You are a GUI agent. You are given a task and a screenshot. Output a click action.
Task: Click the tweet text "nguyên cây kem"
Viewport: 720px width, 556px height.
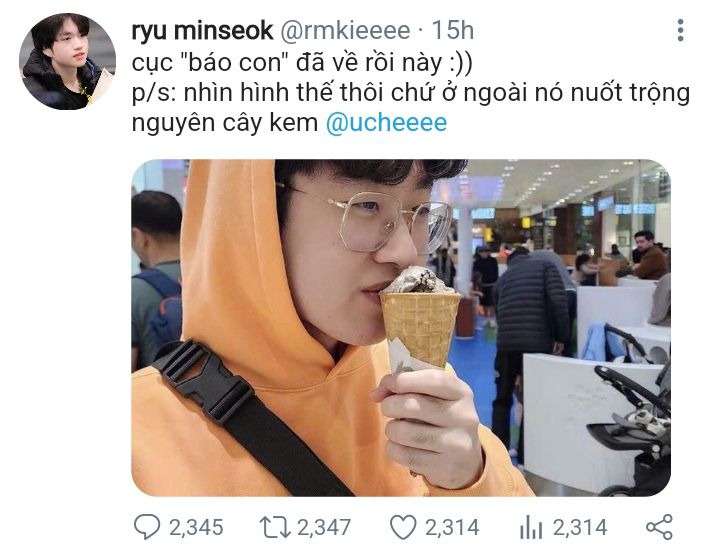pos(225,123)
